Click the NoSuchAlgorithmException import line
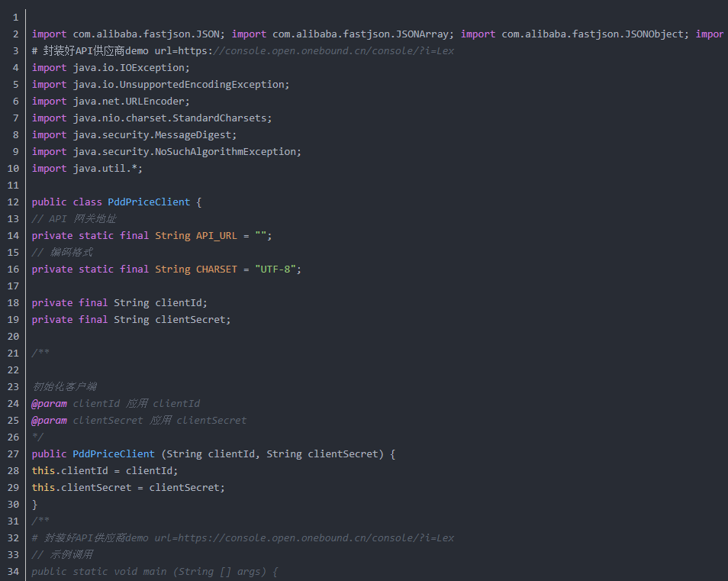 [x=166, y=151]
